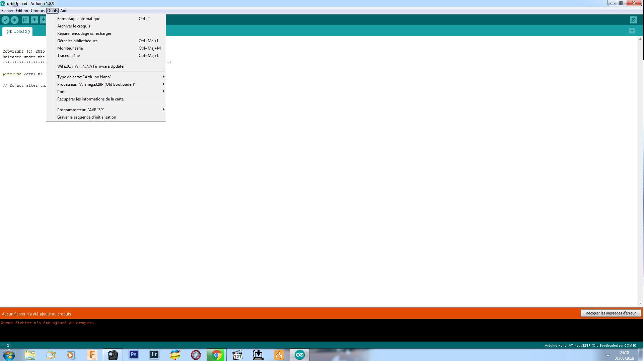Expand Type de carte Arduino Nano submenu
The width and height of the screenshot is (644, 361).
[106, 77]
